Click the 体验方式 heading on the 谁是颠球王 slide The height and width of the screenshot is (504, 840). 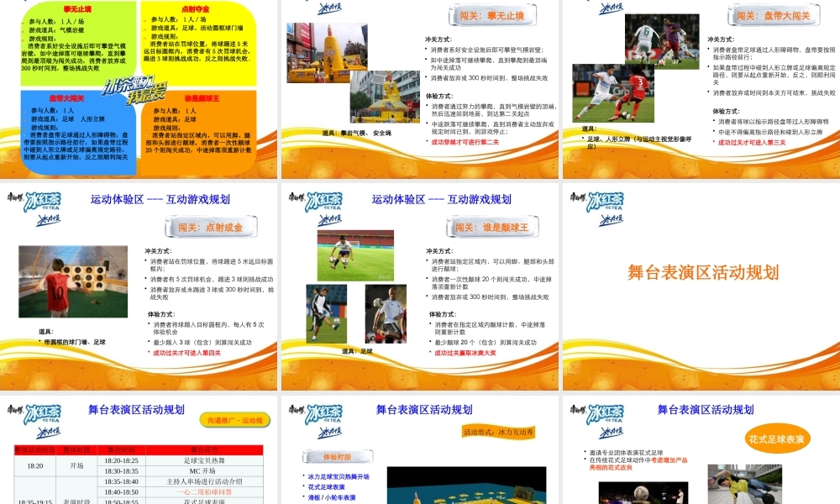pos(443,314)
